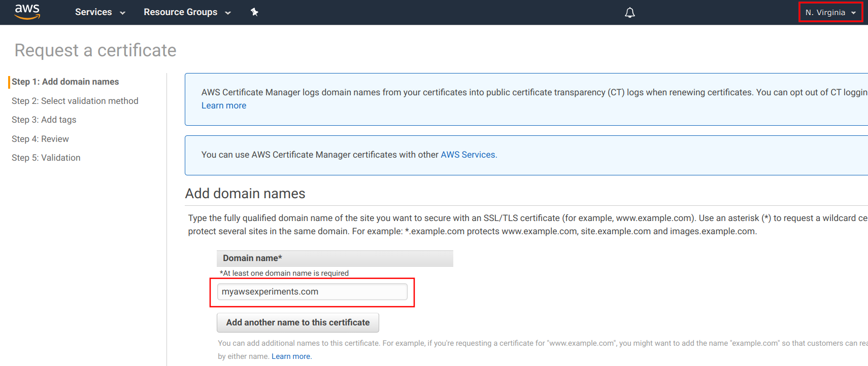
Task: Open Learn more link about additional names
Action: tap(291, 356)
